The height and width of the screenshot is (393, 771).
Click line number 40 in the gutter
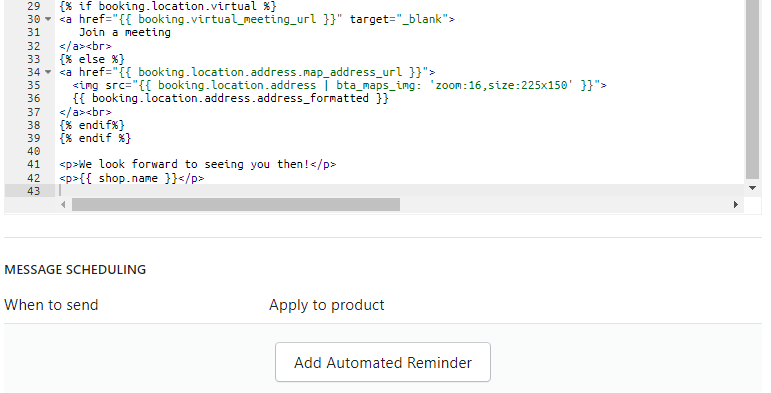pyautogui.click(x=33, y=151)
